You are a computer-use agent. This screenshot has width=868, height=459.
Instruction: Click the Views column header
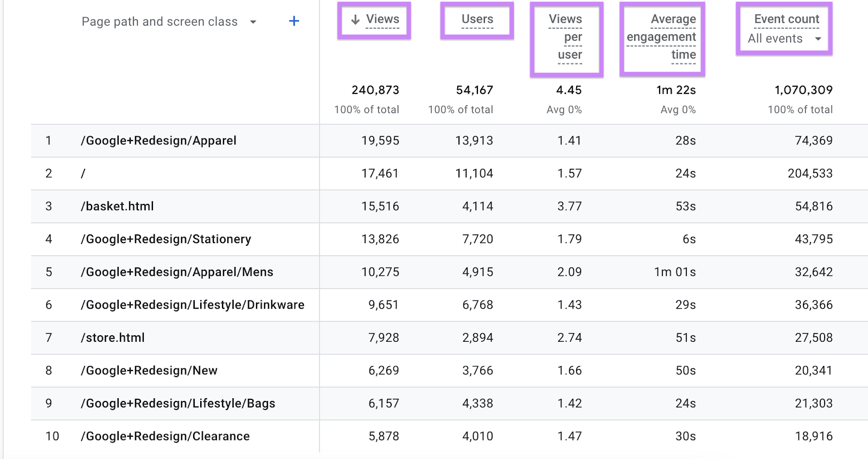coord(382,20)
